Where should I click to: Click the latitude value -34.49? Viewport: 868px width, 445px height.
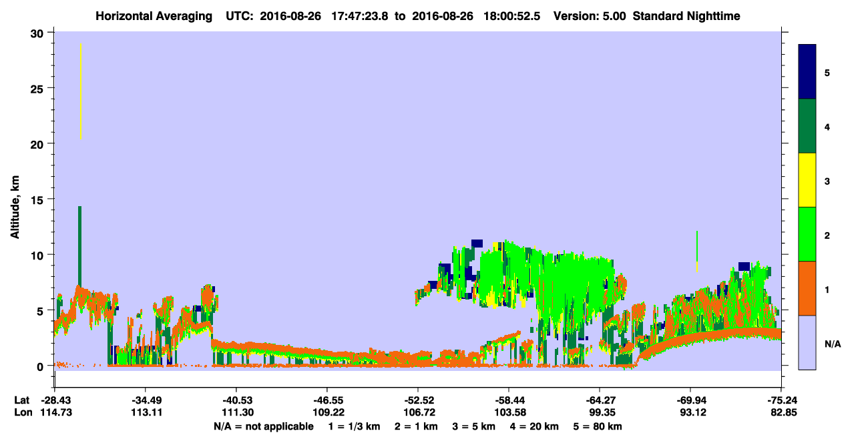(145, 400)
